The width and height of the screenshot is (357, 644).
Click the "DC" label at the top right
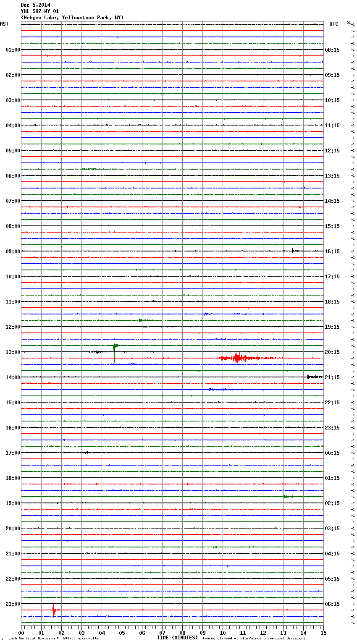tap(349, 23)
